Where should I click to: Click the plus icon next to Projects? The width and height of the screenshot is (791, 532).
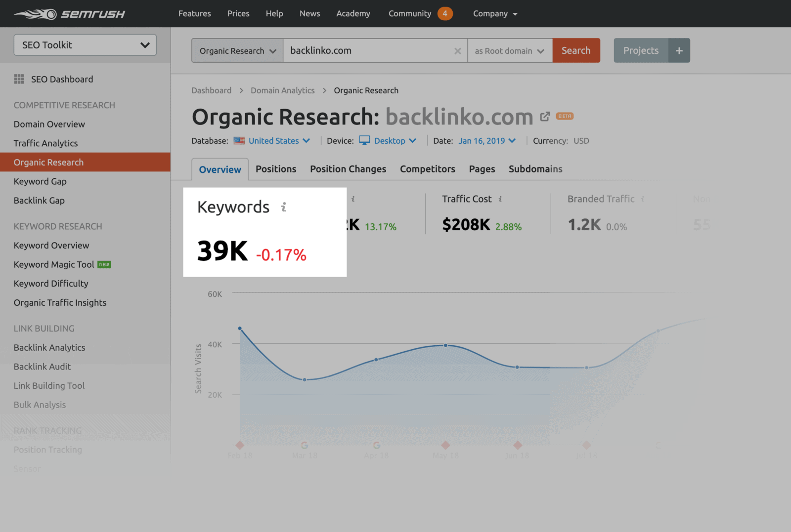679,50
